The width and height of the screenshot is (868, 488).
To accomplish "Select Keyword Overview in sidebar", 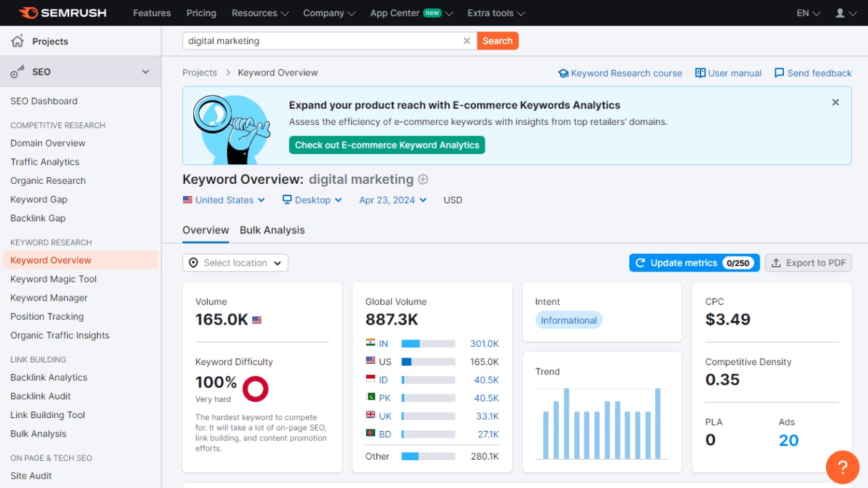I will pyautogui.click(x=80, y=260).
